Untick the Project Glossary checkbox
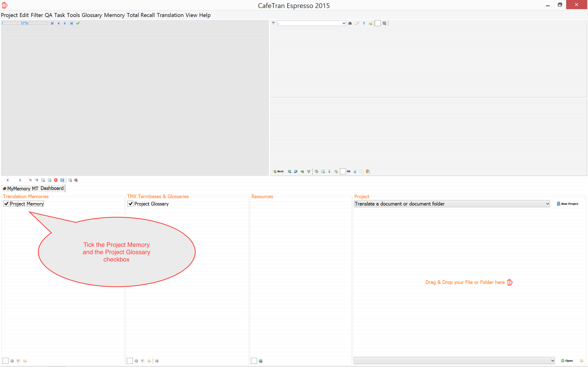This screenshot has width=588, height=367. pyautogui.click(x=130, y=204)
